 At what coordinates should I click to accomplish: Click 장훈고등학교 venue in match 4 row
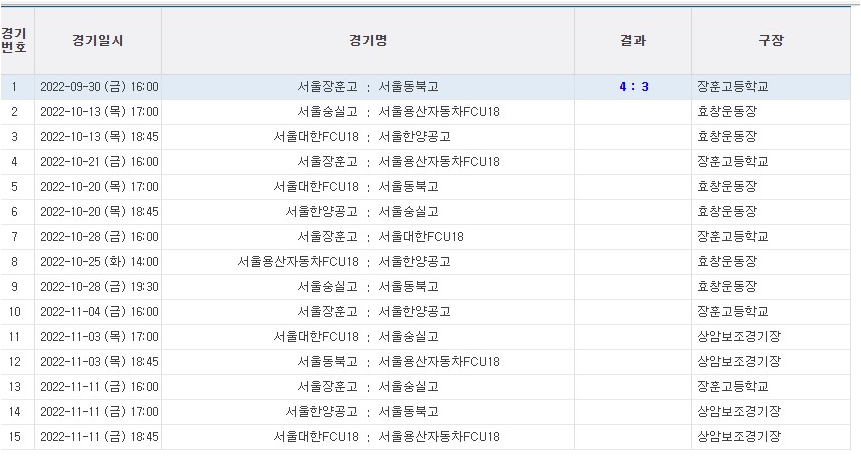(733, 162)
